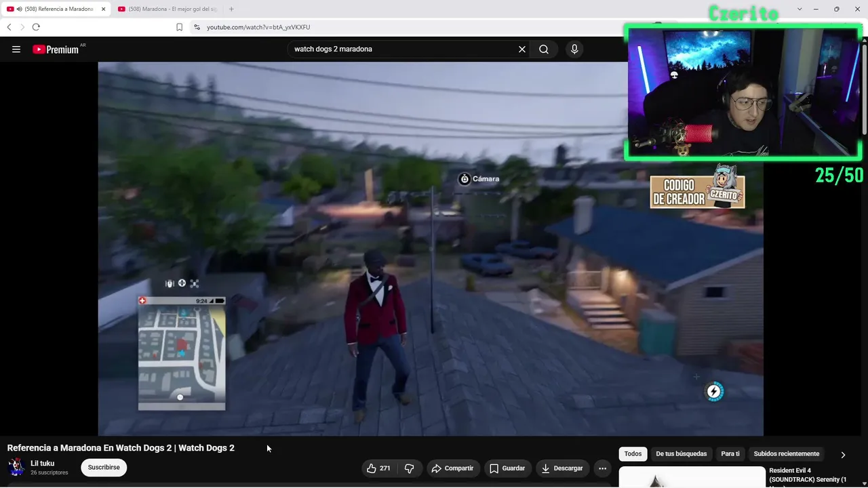Switch to 'Maradona - El mejor gol' tab
Image resolution: width=868 pixels, height=488 pixels.
point(167,9)
